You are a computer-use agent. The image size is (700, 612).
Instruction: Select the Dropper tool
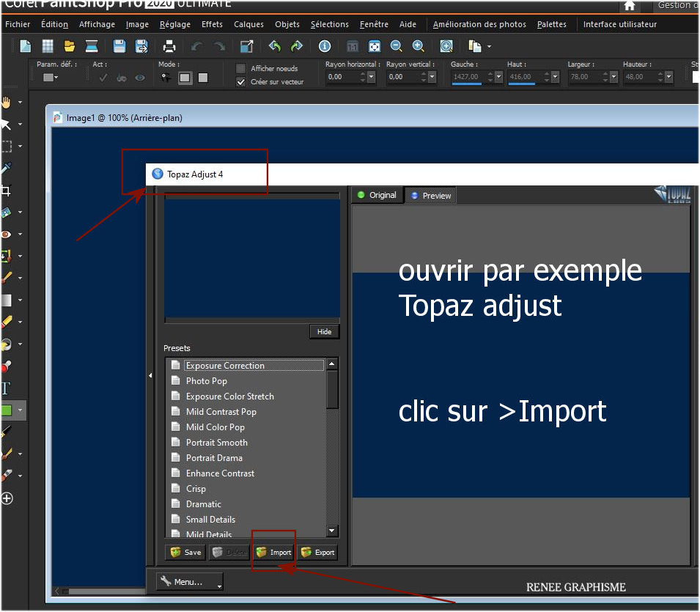click(7, 169)
